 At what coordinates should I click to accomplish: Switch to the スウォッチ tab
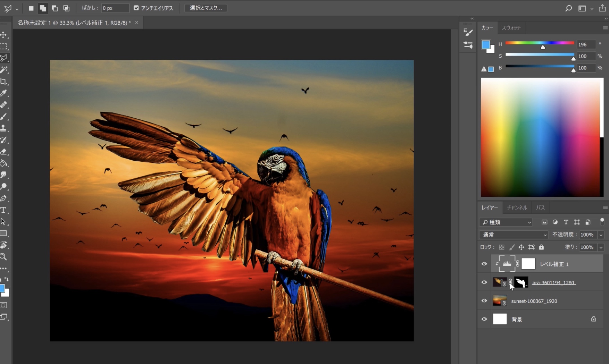pos(511,28)
